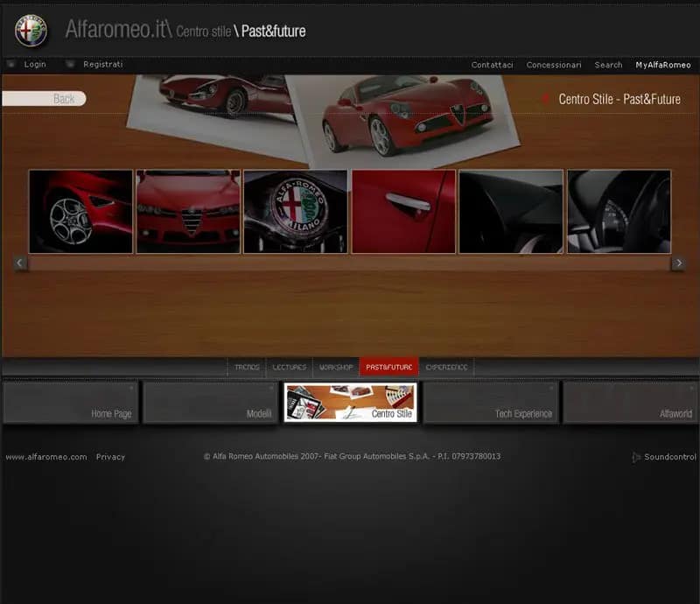Switch to the Lectures tab
The width and height of the screenshot is (700, 604).
pyautogui.click(x=290, y=368)
